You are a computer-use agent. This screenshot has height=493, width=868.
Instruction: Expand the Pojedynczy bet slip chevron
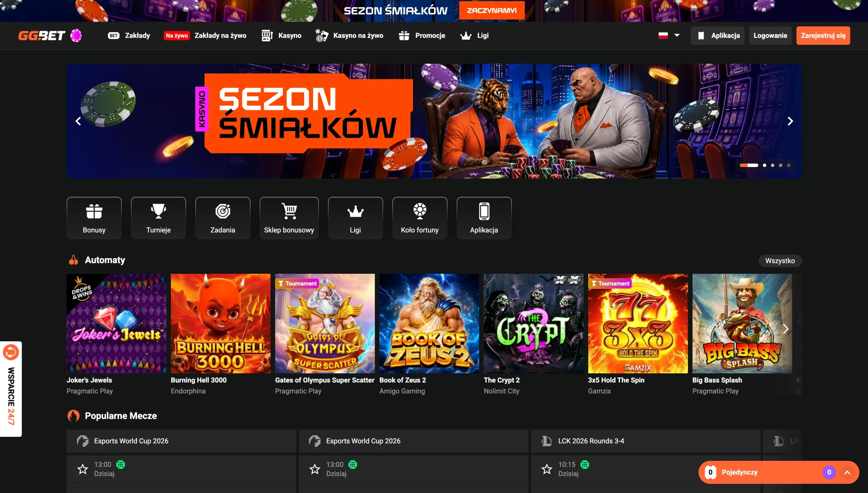(847, 473)
